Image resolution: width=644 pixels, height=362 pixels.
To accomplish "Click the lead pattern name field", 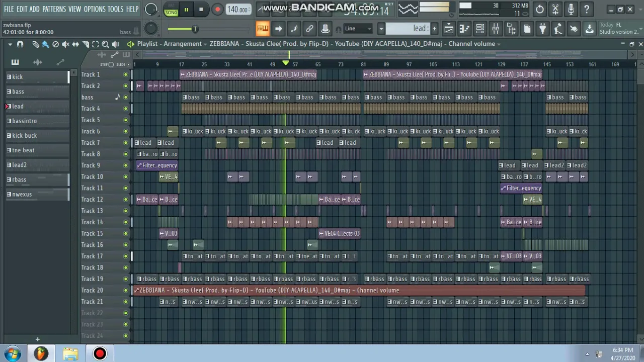I will 408,29.
